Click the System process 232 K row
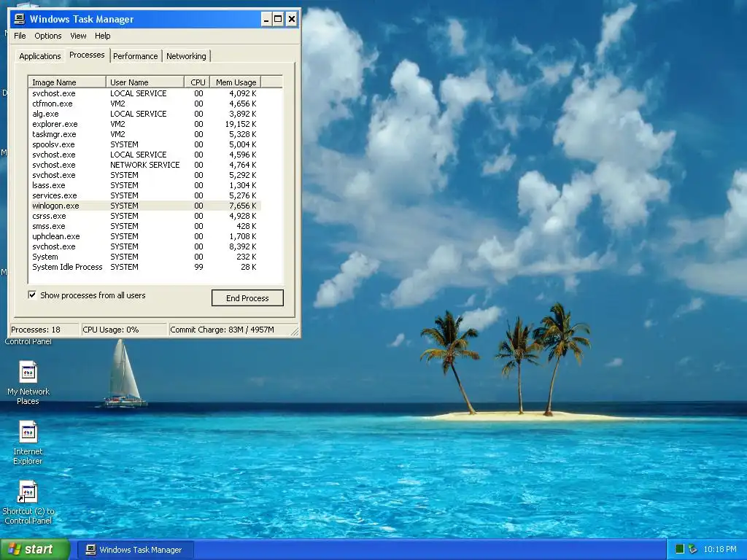This screenshot has height=560, width=747. (145, 257)
